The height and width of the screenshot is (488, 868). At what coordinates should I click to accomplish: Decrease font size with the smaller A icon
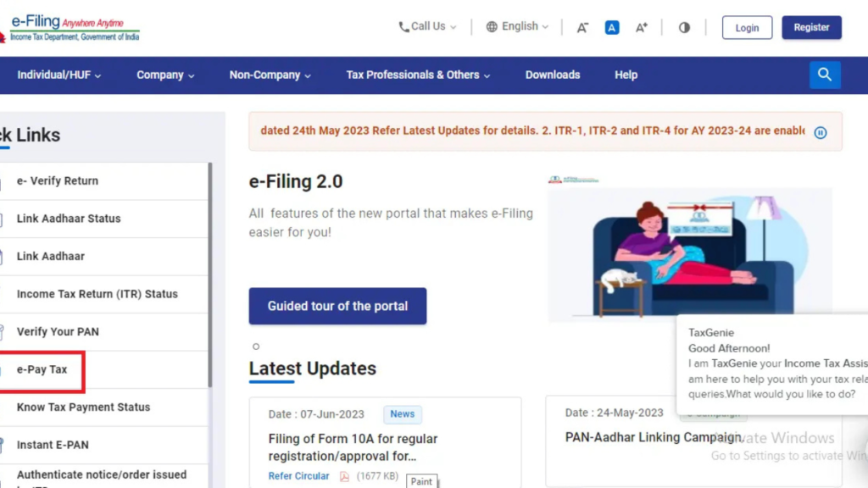[582, 28]
